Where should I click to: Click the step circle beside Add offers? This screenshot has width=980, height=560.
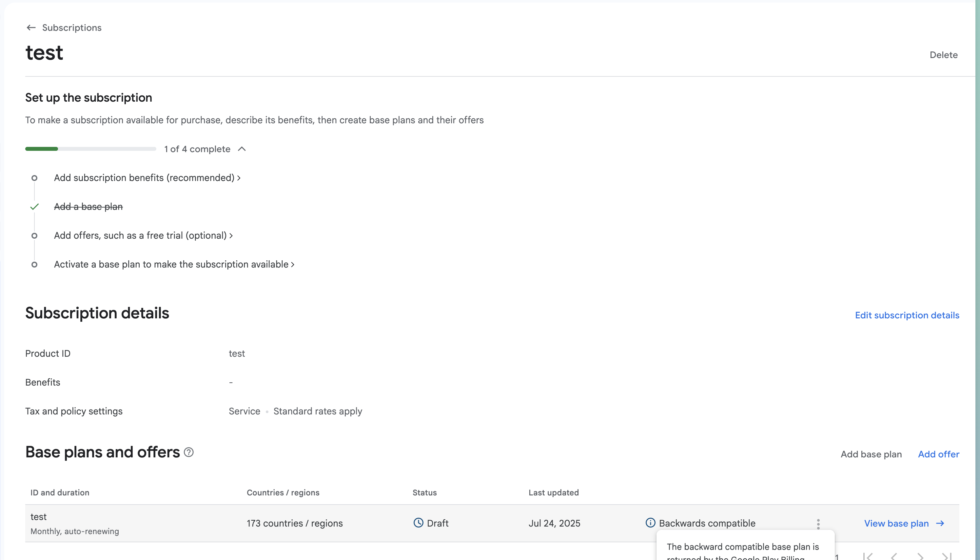(x=34, y=236)
